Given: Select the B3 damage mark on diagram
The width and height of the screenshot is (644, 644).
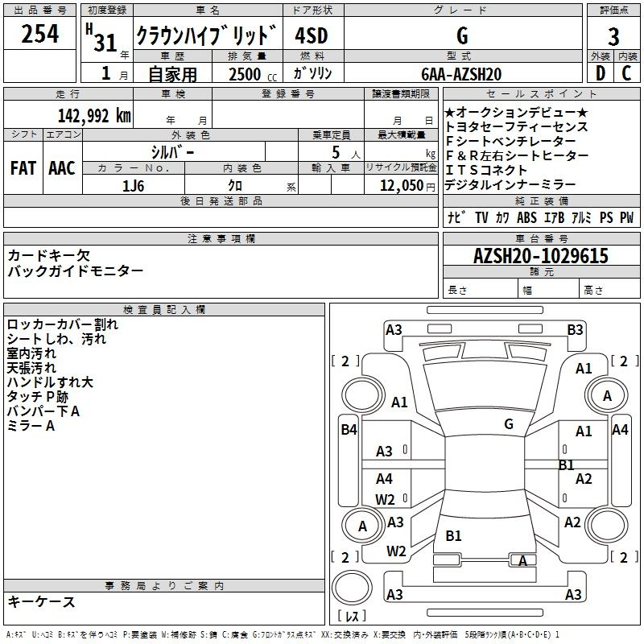Looking at the screenshot, I should 575,329.
